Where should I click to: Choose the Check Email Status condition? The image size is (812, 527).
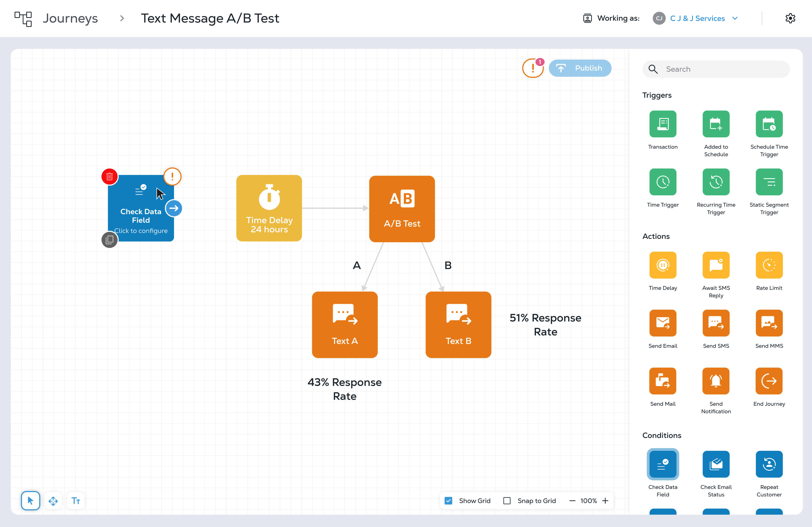pyautogui.click(x=716, y=464)
